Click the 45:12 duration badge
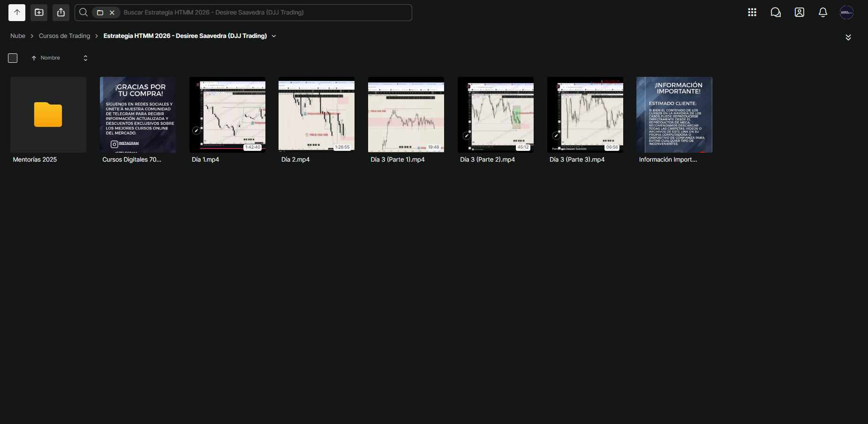This screenshot has height=424, width=868. pos(523,147)
